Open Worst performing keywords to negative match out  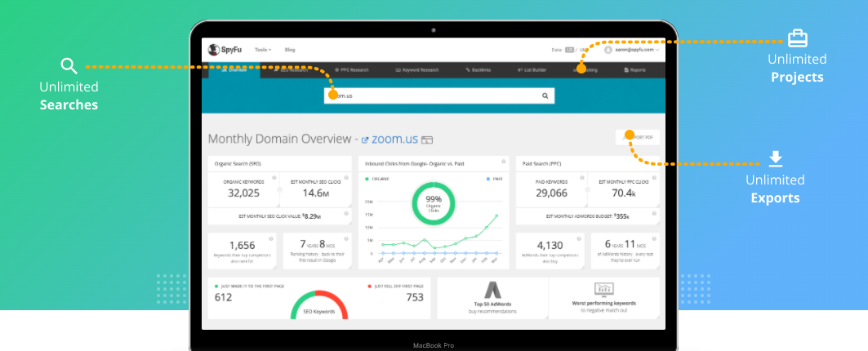pyautogui.click(x=604, y=299)
